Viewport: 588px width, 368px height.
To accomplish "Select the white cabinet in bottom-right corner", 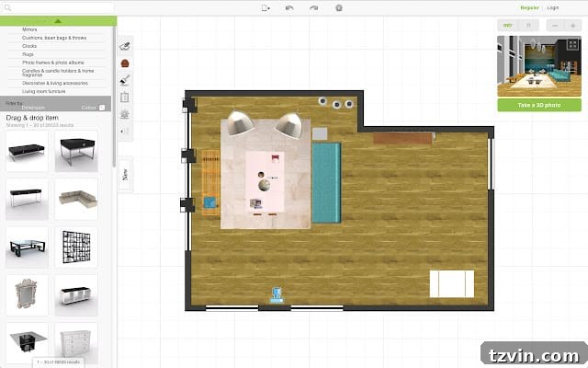I will coord(451,284).
